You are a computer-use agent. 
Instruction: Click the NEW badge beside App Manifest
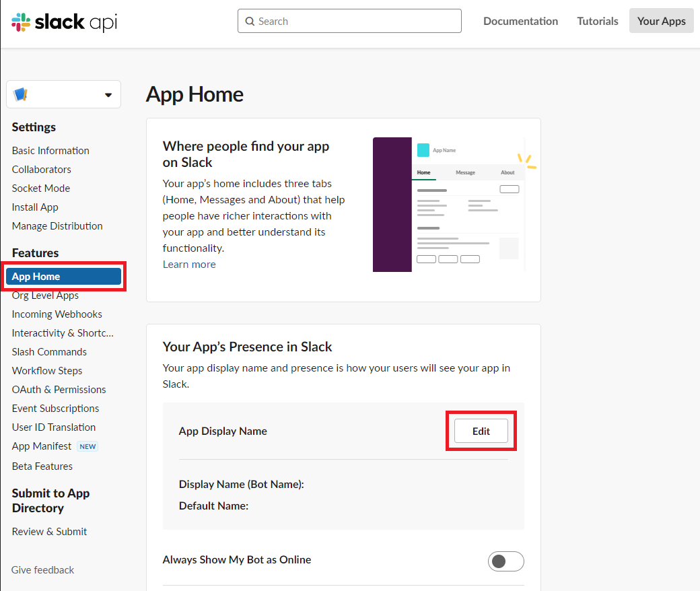[87, 446]
